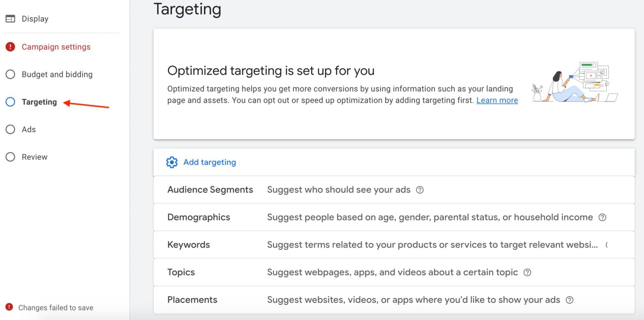This screenshot has width=644, height=320.
Task: Select the Targeting step
Action: tap(39, 102)
